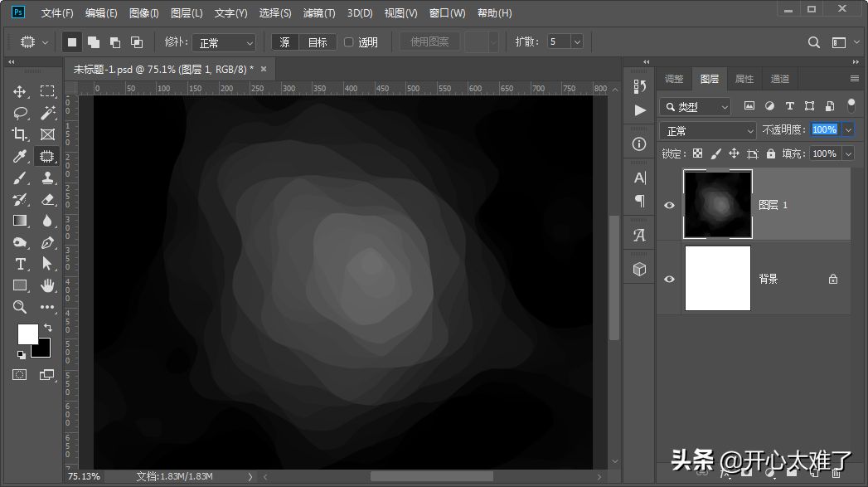Open the 3D panel cube icon

(x=639, y=269)
